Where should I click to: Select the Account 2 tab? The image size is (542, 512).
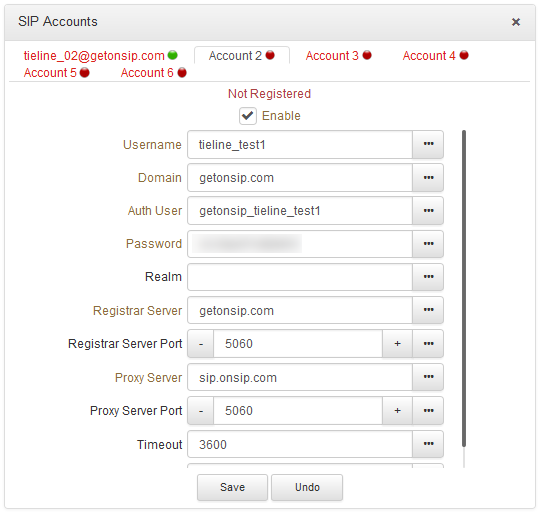pyautogui.click(x=241, y=55)
